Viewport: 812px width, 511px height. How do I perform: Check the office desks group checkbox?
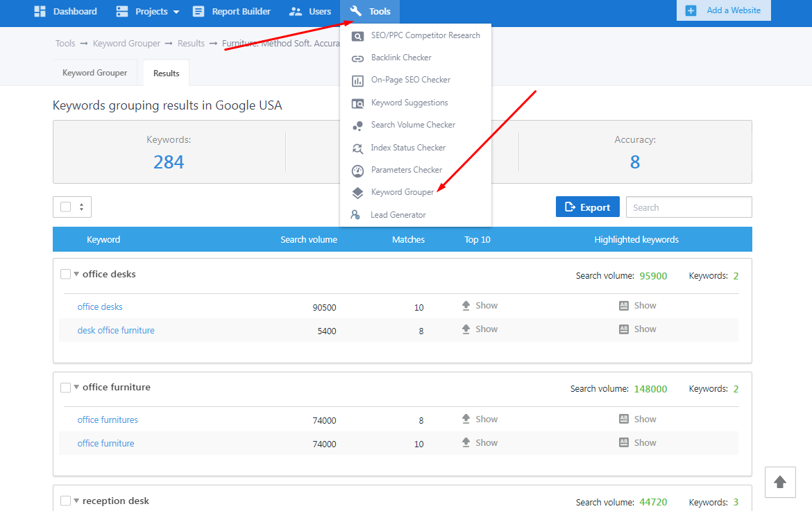(x=65, y=274)
